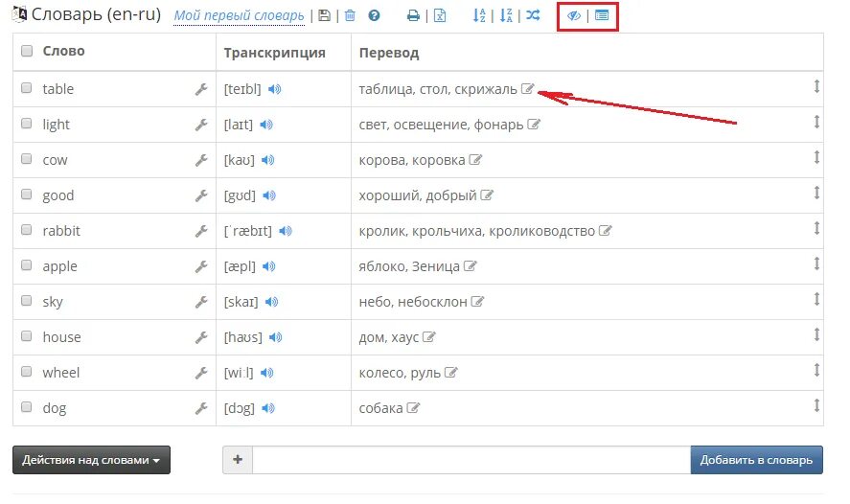Edit translation of wheel
Viewport: 850px width, 504px height.
pos(451,373)
